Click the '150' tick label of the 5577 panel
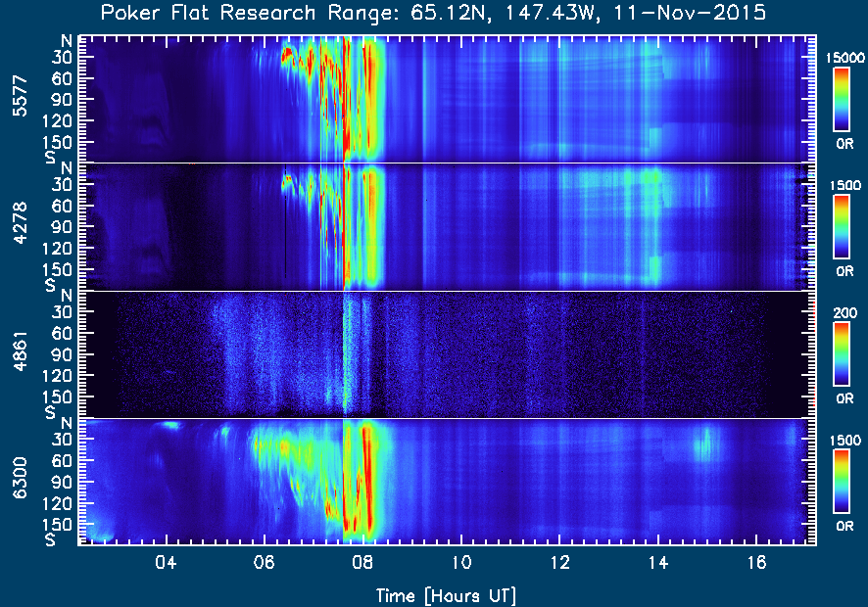Image resolution: width=868 pixels, height=607 pixels. [x=58, y=142]
